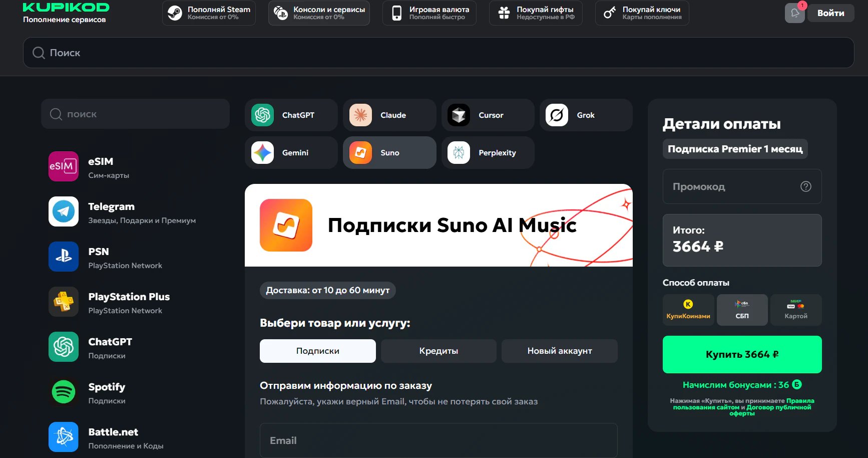Open Покупай гифты header menu

(536, 13)
